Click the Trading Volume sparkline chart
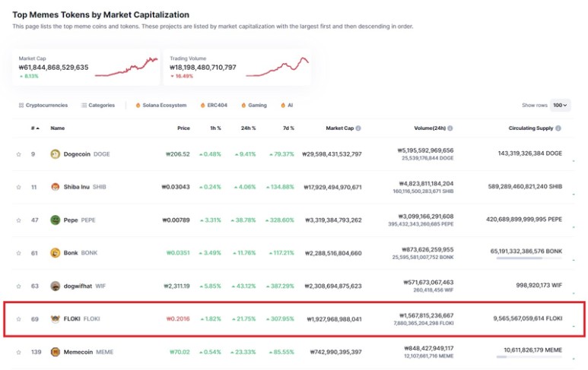The height and width of the screenshot is (370, 588). [278, 67]
